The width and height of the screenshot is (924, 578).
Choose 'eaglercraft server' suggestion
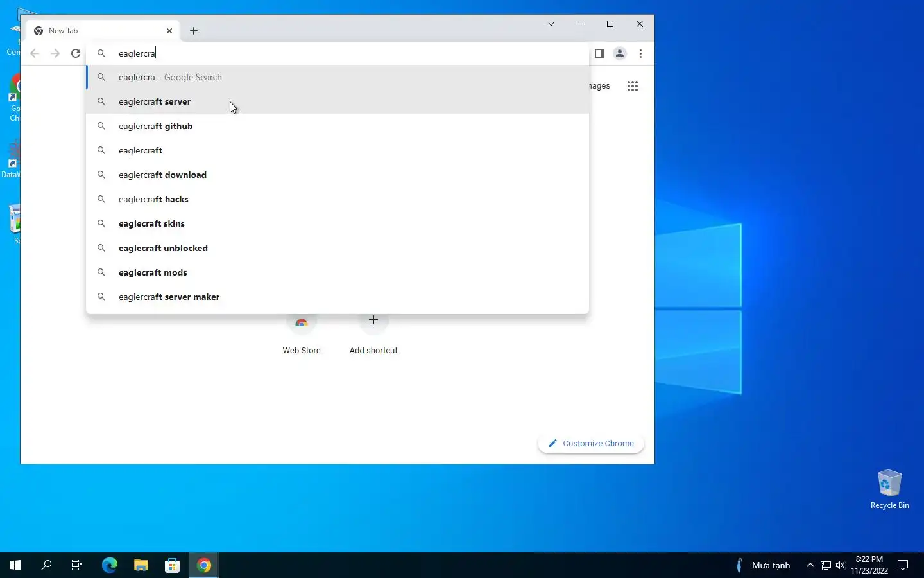[x=338, y=101]
